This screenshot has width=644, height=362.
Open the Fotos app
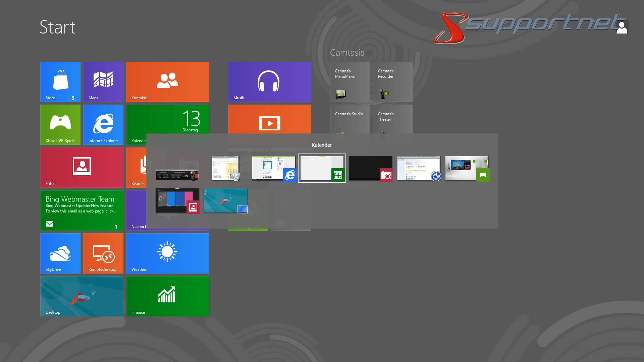point(82,167)
